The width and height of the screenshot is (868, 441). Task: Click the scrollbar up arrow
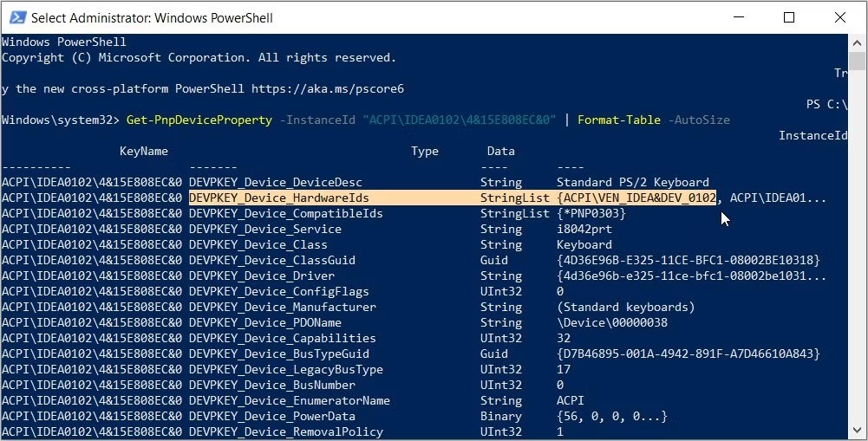pyautogui.click(x=858, y=42)
